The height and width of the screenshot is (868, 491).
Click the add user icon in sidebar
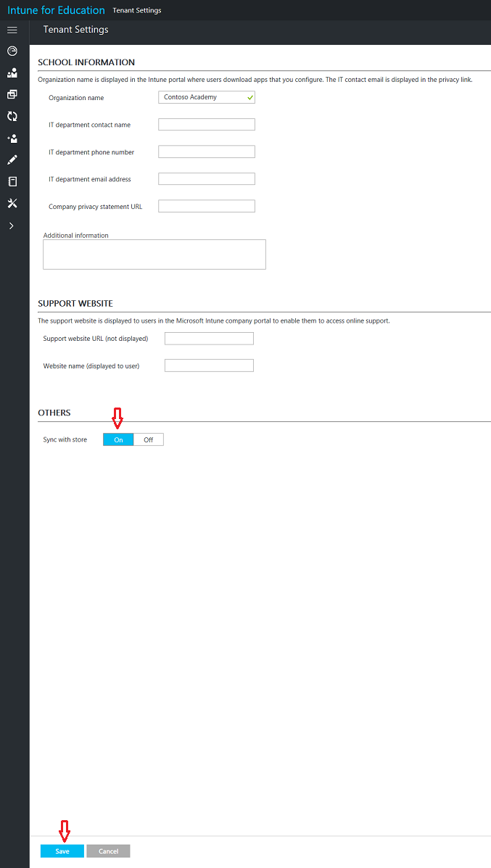point(12,139)
